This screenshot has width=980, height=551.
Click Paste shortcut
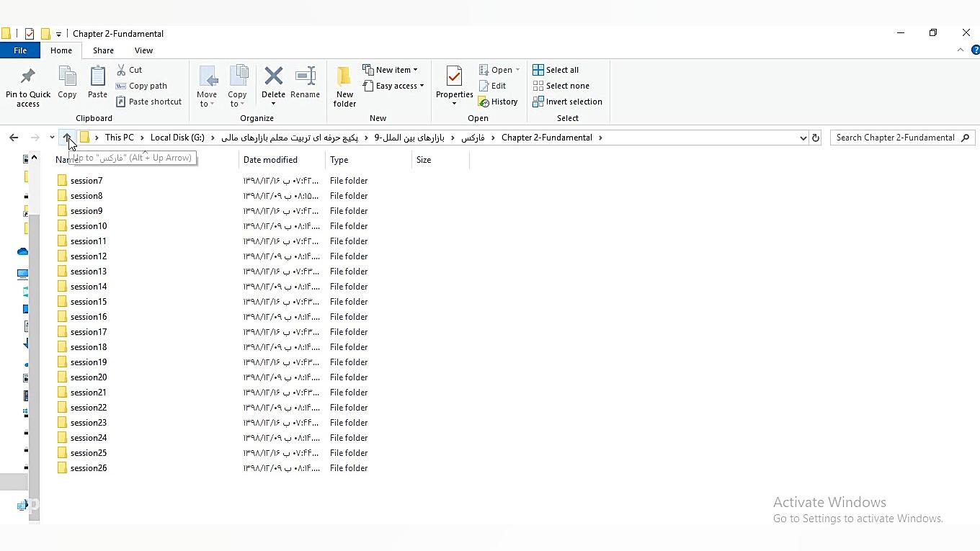coord(149,102)
